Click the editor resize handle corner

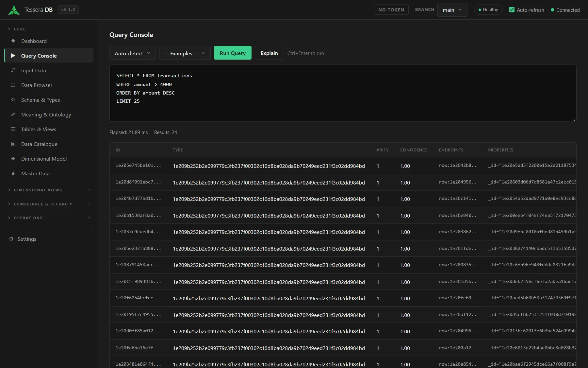pyautogui.click(x=574, y=119)
